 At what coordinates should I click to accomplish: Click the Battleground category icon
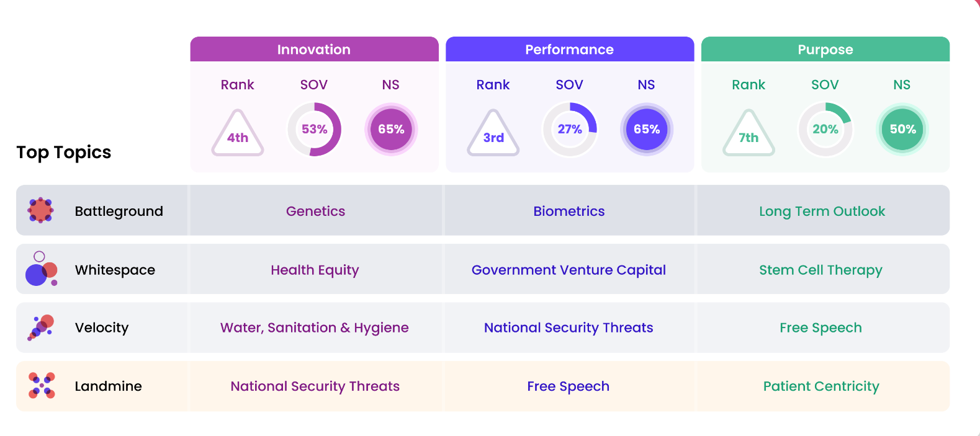pyautogui.click(x=41, y=210)
